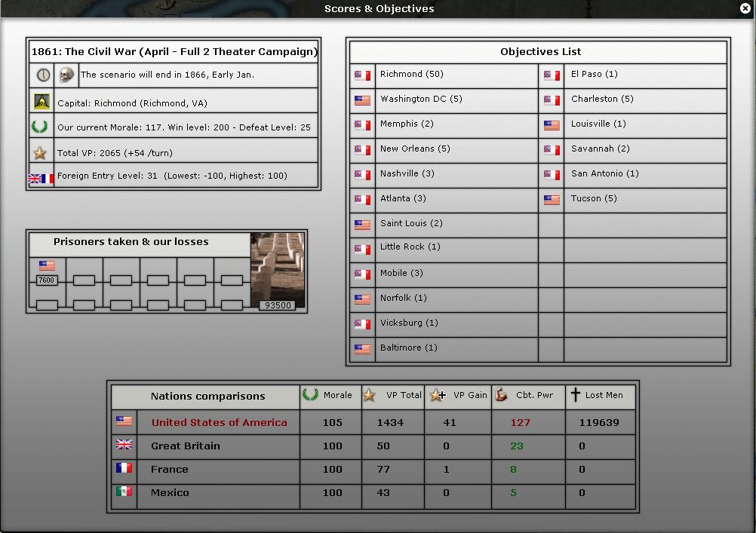Select Great Britain in nations comparisons

click(x=186, y=446)
